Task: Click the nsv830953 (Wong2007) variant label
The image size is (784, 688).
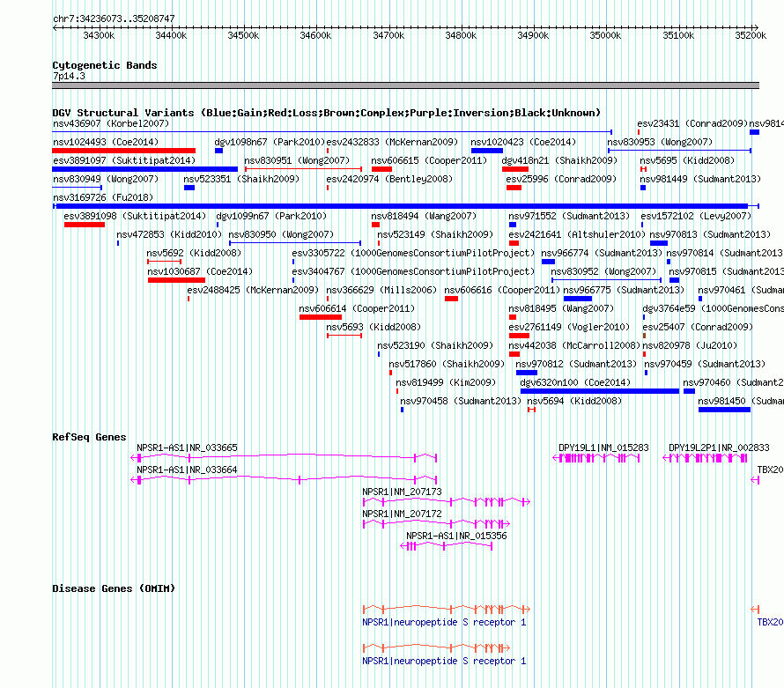Action: coord(660,142)
